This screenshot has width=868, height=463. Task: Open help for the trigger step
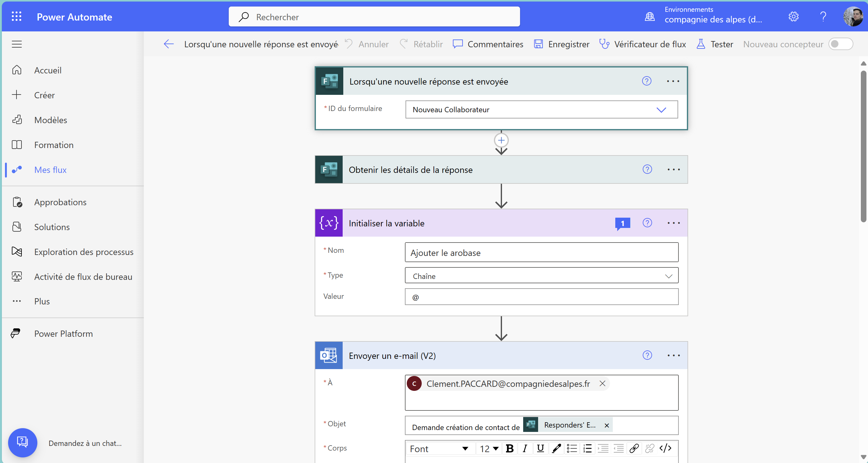[647, 81]
